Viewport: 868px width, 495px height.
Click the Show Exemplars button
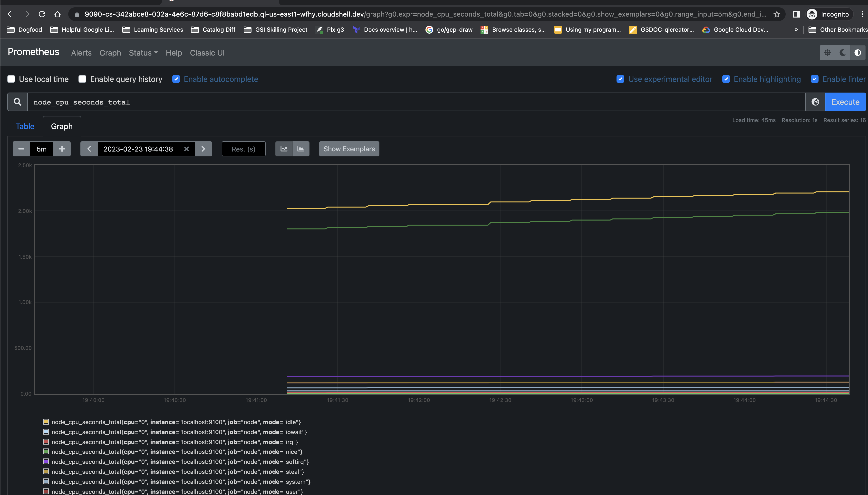pyautogui.click(x=349, y=149)
